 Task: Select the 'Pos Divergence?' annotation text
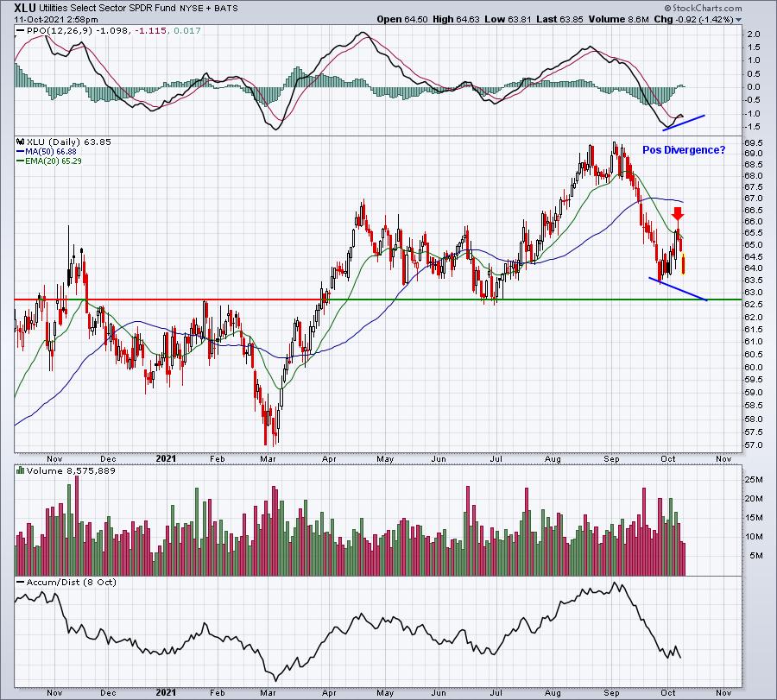684,149
